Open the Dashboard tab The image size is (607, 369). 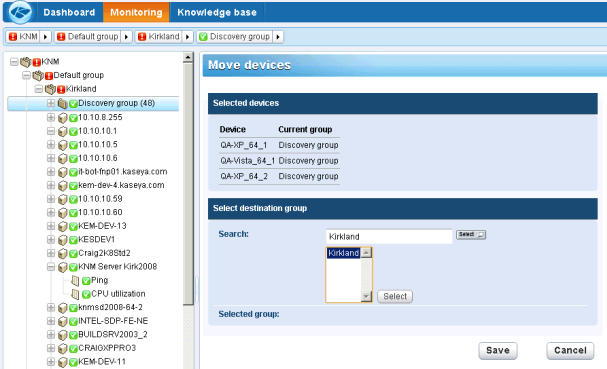point(69,12)
